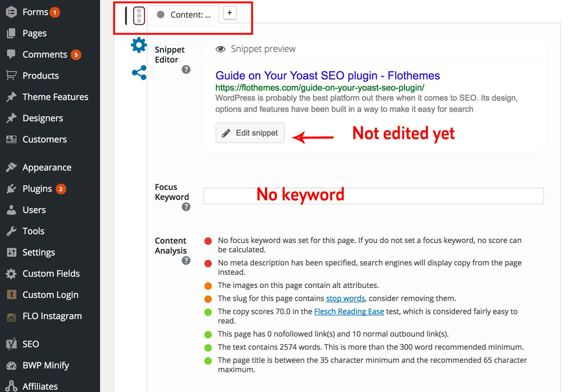Click the Focus Keyword help icon
The image size is (586, 392).
[186, 207]
